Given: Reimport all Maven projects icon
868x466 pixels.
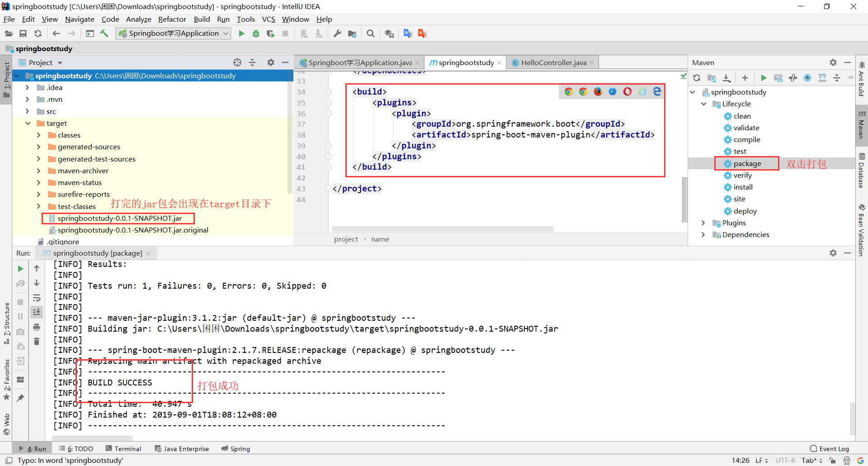Looking at the screenshot, I should [x=697, y=78].
